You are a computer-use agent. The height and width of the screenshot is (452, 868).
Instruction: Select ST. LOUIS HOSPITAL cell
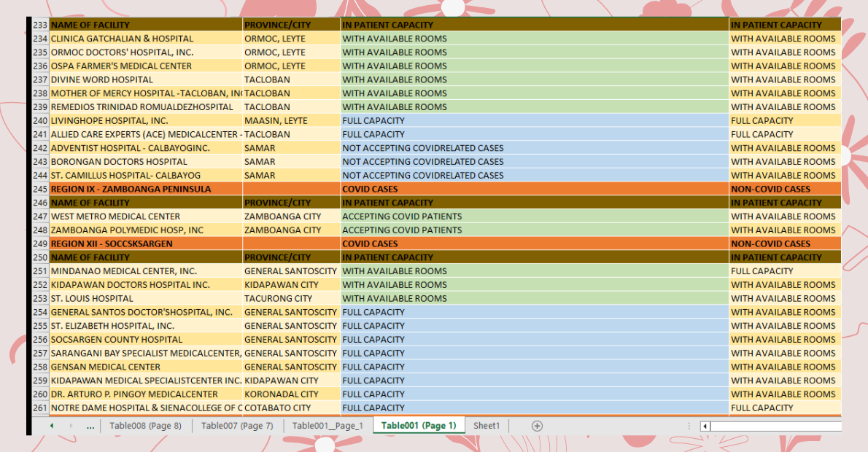146,298
